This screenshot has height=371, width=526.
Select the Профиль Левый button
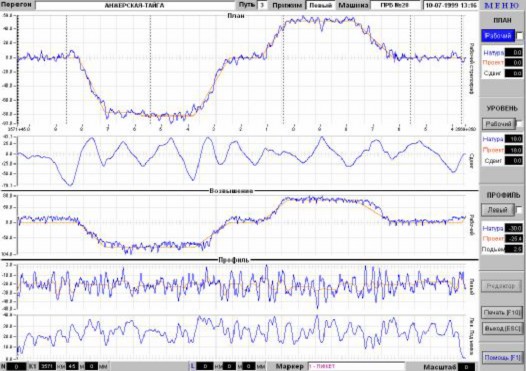point(497,210)
